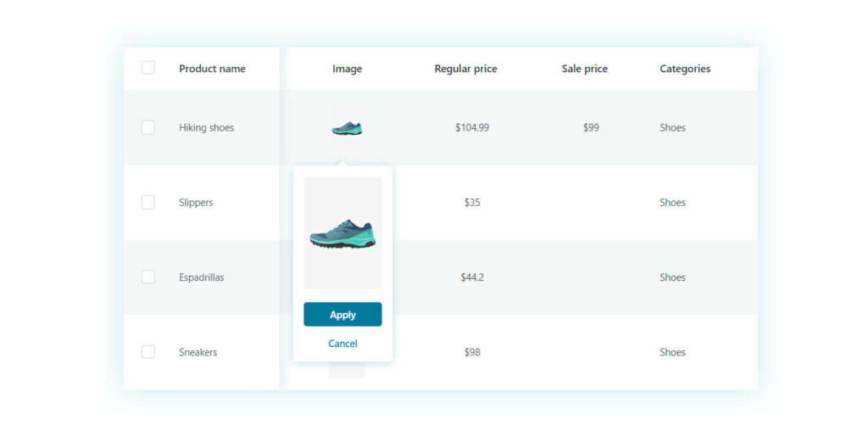The image size is (868, 436).
Task: Click the Regular price column header
Action: pos(465,69)
